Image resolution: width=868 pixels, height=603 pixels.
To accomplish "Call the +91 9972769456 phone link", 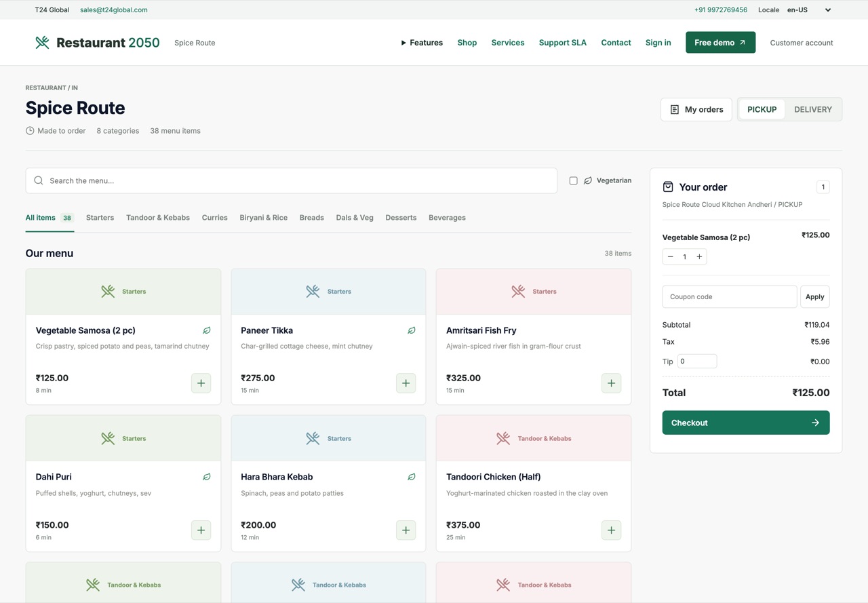I will tap(721, 10).
